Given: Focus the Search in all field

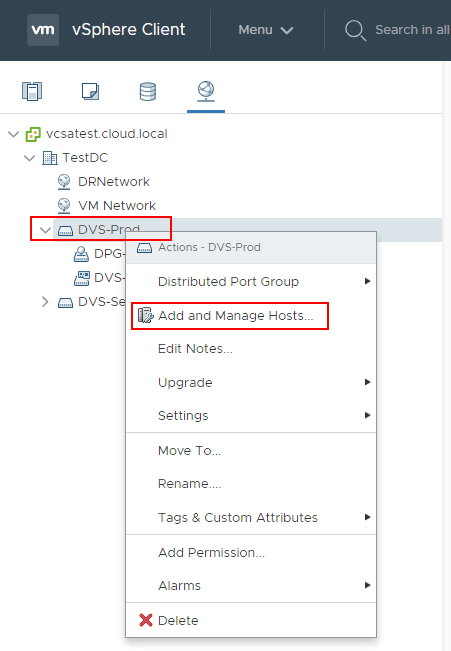Looking at the screenshot, I should (x=412, y=30).
